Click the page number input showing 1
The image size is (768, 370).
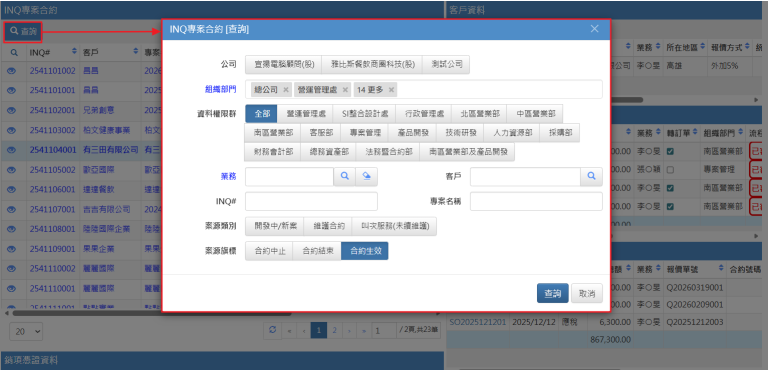click(384, 331)
